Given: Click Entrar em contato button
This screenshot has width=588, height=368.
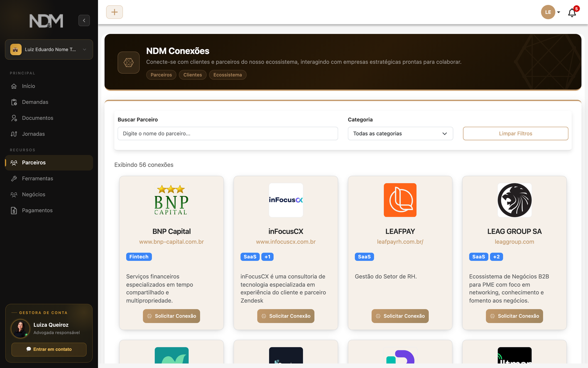Looking at the screenshot, I should tap(49, 349).
